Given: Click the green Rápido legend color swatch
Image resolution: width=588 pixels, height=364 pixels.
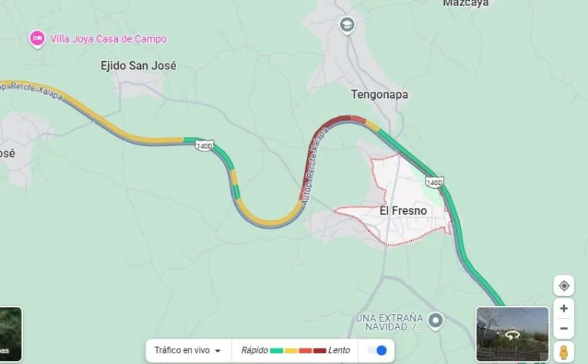Looking at the screenshot, I should 276,351.
